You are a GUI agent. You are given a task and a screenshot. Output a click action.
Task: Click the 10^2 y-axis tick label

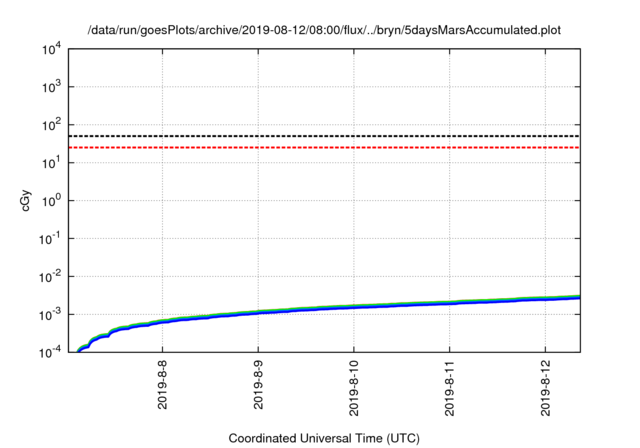(51, 125)
